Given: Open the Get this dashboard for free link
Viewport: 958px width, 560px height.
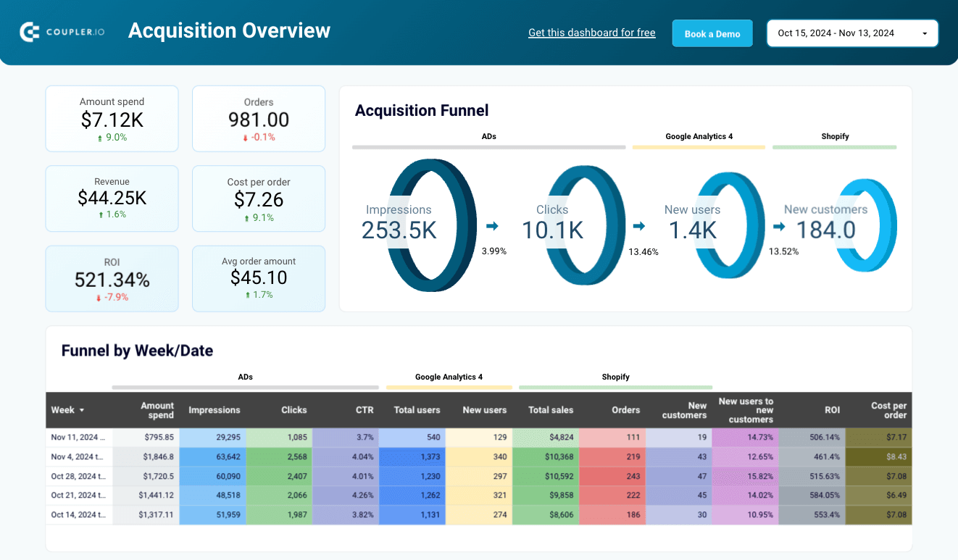Looking at the screenshot, I should (591, 33).
